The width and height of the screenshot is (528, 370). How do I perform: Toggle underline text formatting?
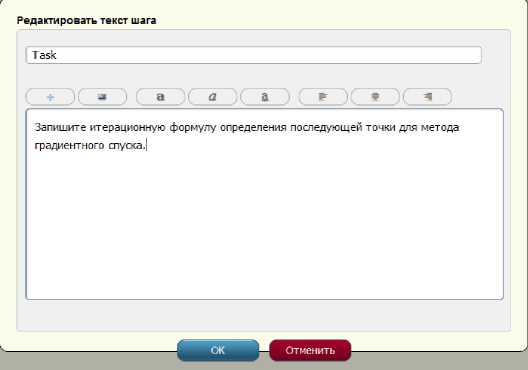tap(265, 97)
